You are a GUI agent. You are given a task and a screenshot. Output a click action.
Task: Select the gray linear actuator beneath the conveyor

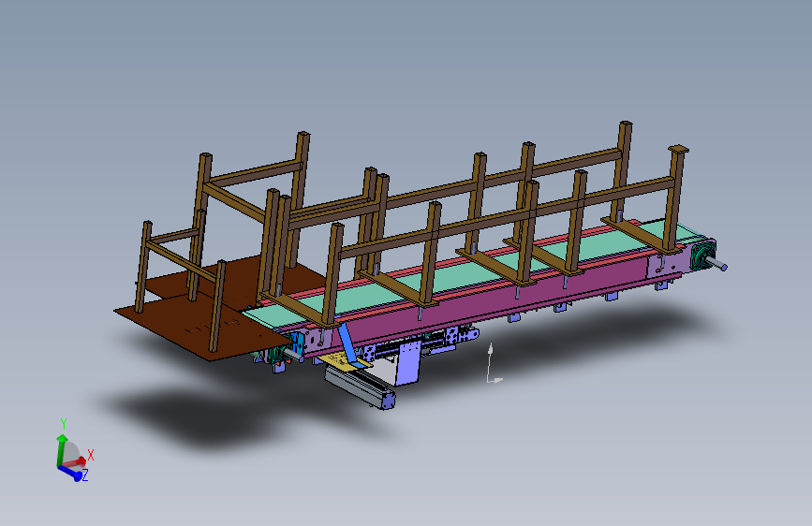click(360, 387)
